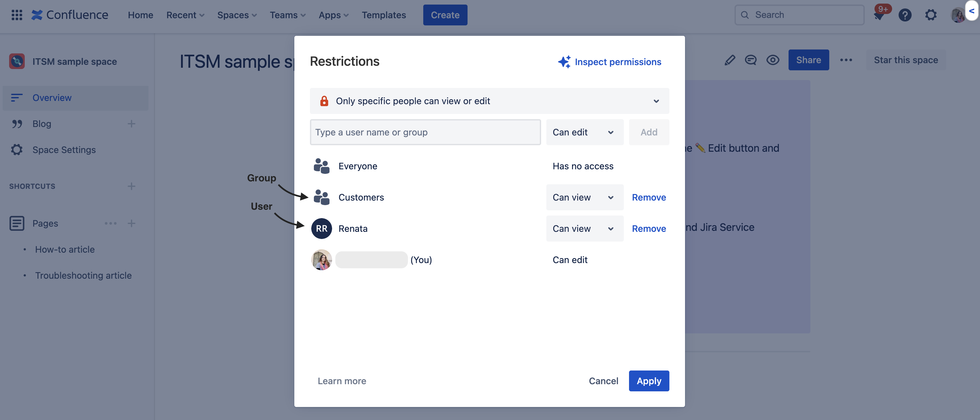Screen dimensions: 980x420
Task: Open Renata's Can view dropdown
Action: pyautogui.click(x=584, y=229)
